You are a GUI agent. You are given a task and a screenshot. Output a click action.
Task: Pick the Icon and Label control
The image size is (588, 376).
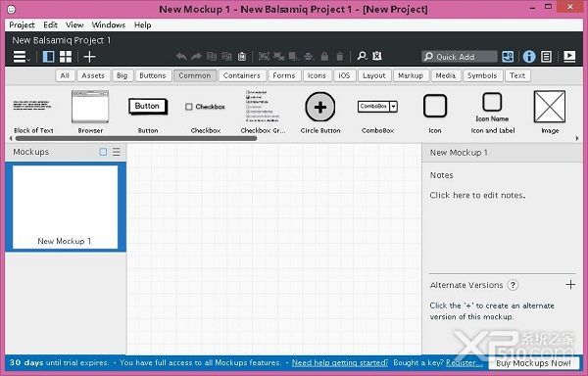click(x=492, y=112)
